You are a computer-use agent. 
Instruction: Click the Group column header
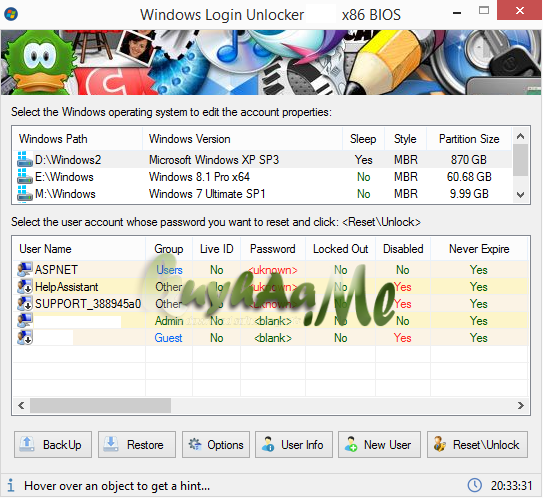tap(169, 249)
